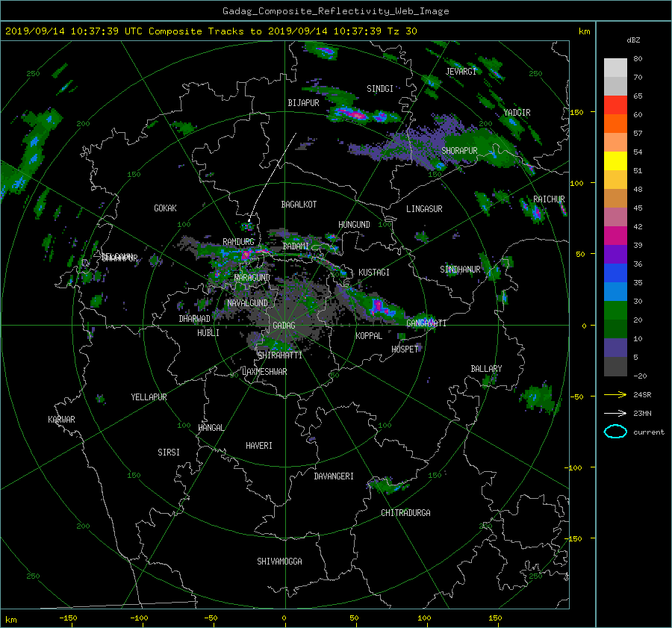
Task: Click the JEVARGI city label
Action: click(461, 72)
